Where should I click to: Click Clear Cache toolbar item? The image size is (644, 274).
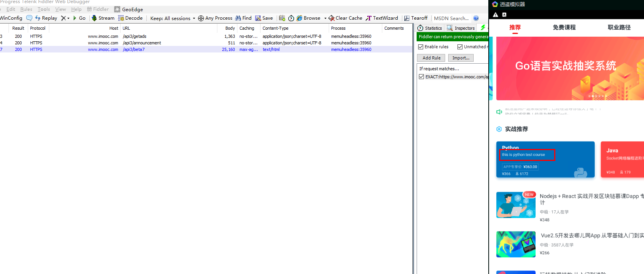(x=345, y=18)
